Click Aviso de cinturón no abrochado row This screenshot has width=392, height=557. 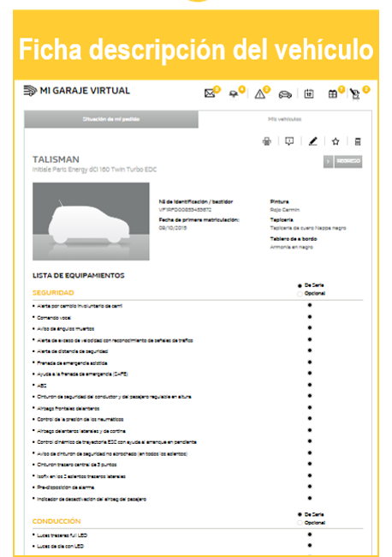tap(198, 453)
